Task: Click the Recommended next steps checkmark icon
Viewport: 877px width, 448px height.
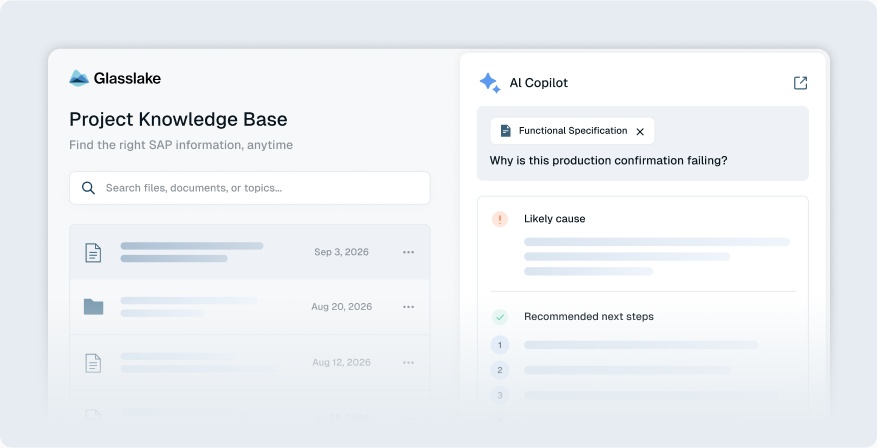Action: pyautogui.click(x=499, y=317)
